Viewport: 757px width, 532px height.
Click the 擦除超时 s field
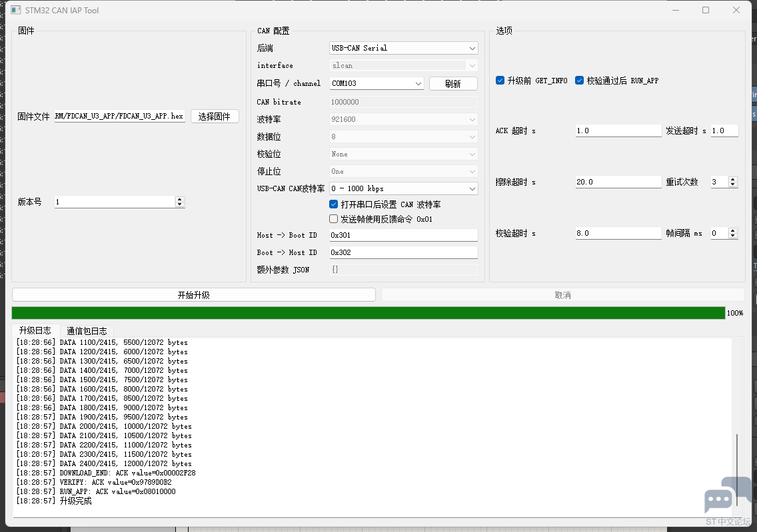pos(618,182)
